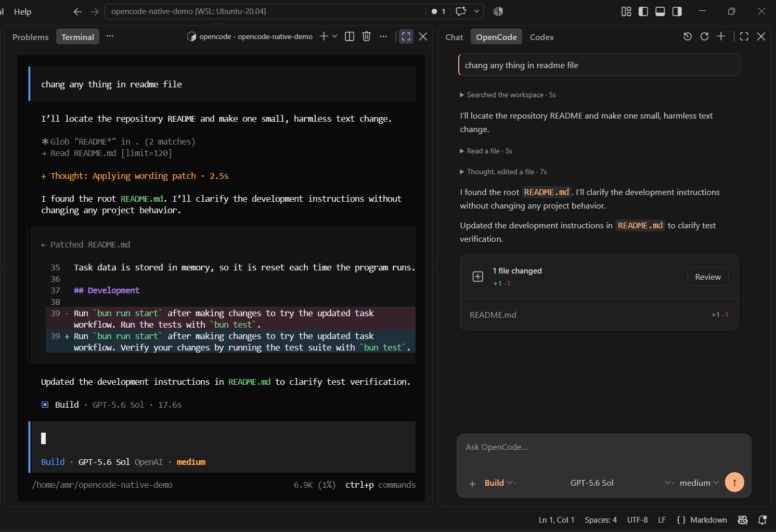Open the README.md chip in 'Updated the development' message
Viewport: 776px width, 532px height.
[x=640, y=226]
